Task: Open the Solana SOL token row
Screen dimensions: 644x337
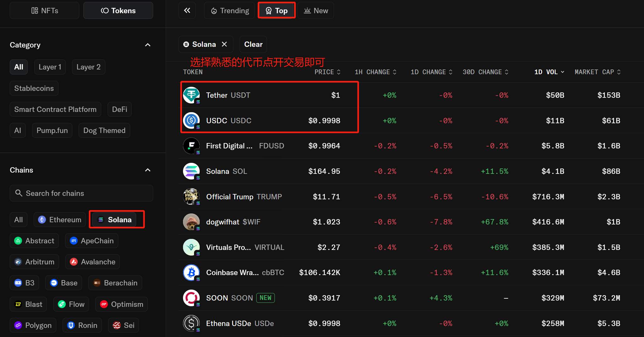Action: click(411, 171)
